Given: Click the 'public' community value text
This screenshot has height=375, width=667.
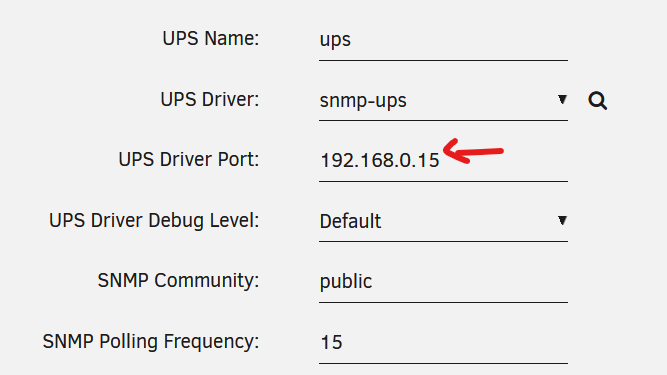Looking at the screenshot, I should tap(346, 282).
